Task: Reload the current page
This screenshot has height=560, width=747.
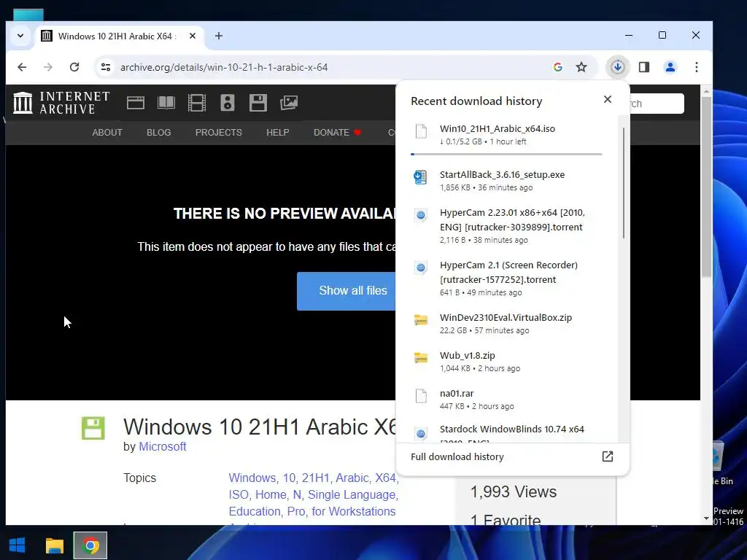Action: tap(74, 67)
